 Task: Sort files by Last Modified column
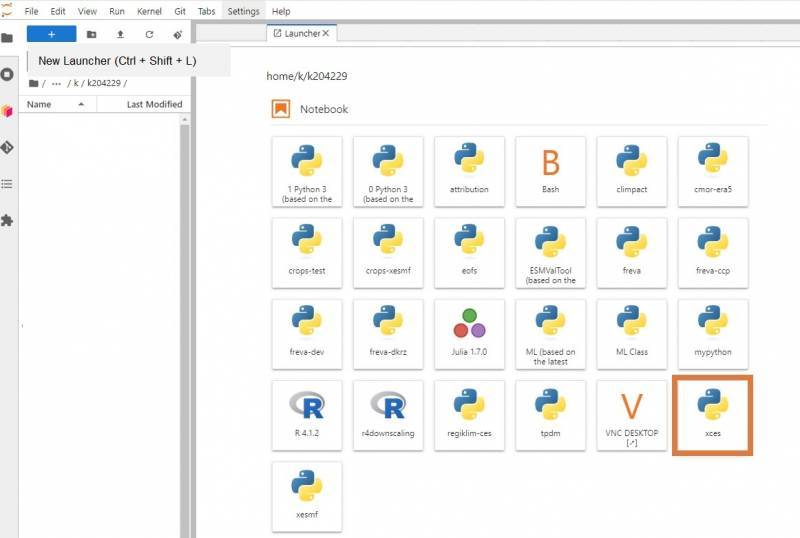(143, 104)
